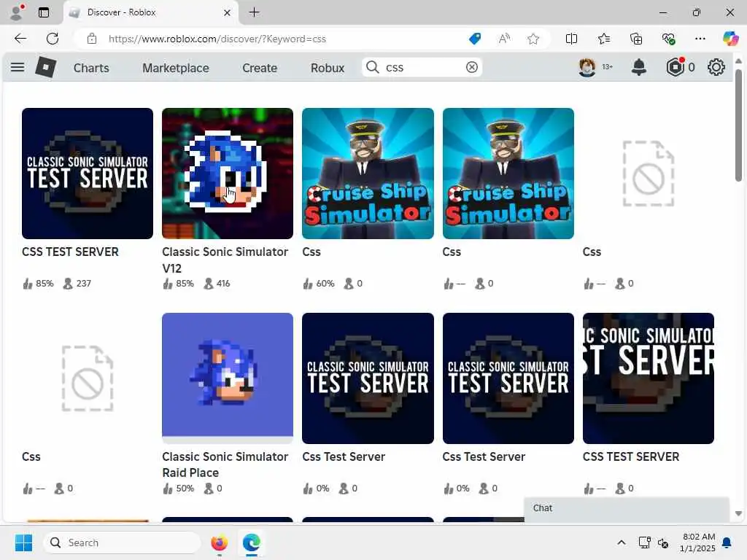This screenshot has width=747, height=560.
Task: Open the notifications bell
Action: tap(639, 67)
